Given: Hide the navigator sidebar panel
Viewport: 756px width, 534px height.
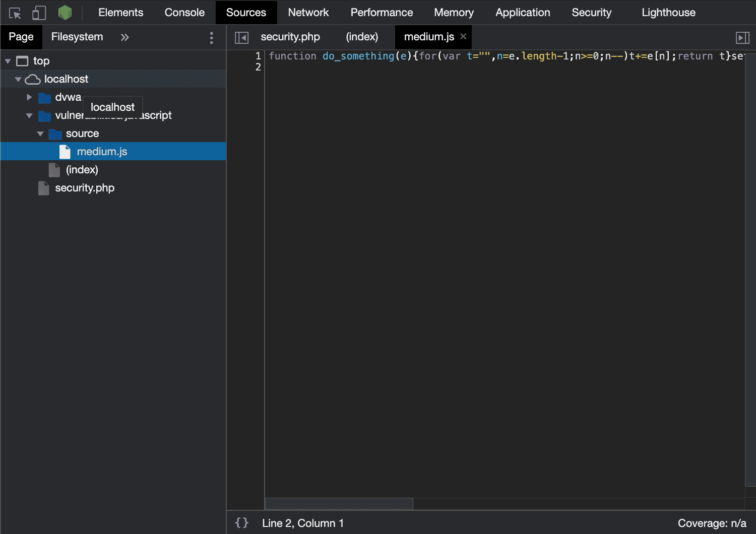Looking at the screenshot, I should coord(242,37).
